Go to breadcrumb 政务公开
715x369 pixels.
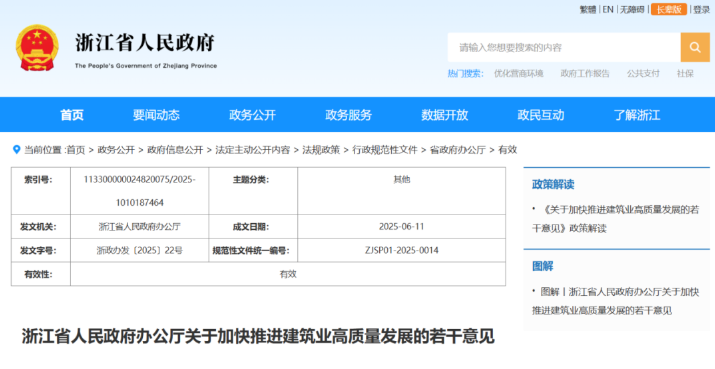(116, 150)
